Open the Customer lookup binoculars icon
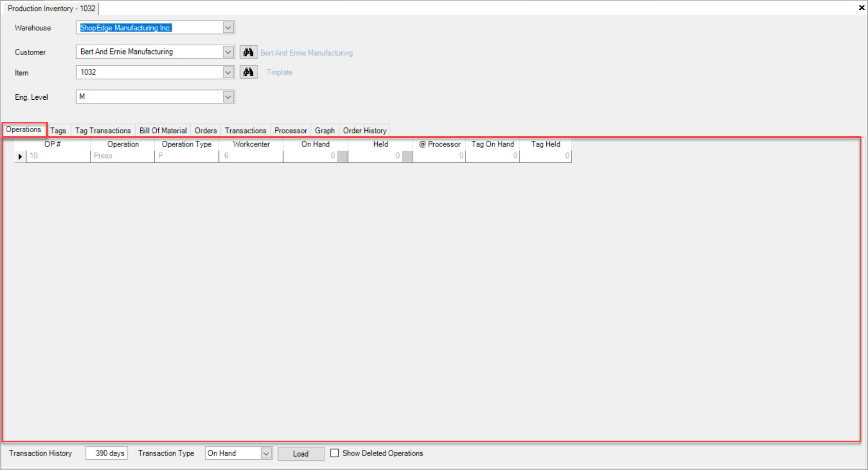The height and width of the screenshot is (470, 868). (248, 52)
